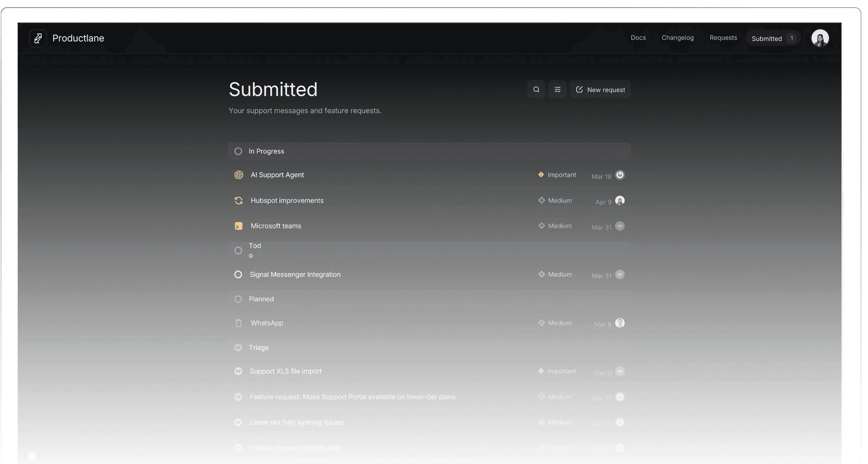Open filters via the sliders icon
The height and width of the screenshot is (464, 868).
[557, 89]
